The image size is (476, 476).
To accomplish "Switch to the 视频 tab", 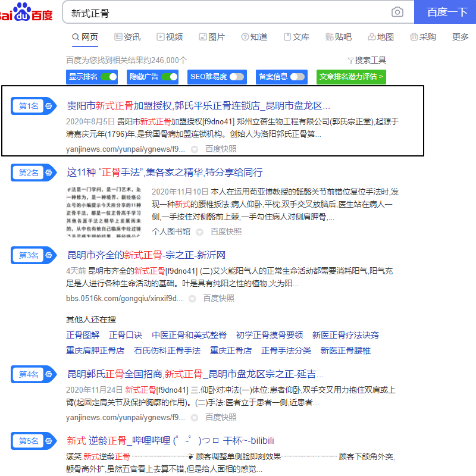I will (x=170, y=37).
